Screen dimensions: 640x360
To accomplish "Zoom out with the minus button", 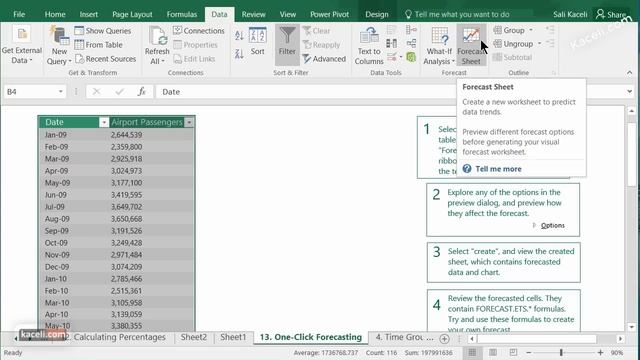I will point(529,353).
